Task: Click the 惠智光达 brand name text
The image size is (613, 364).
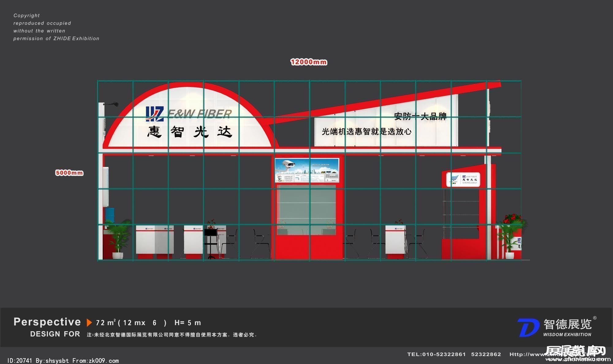Action: coord(190,132)
